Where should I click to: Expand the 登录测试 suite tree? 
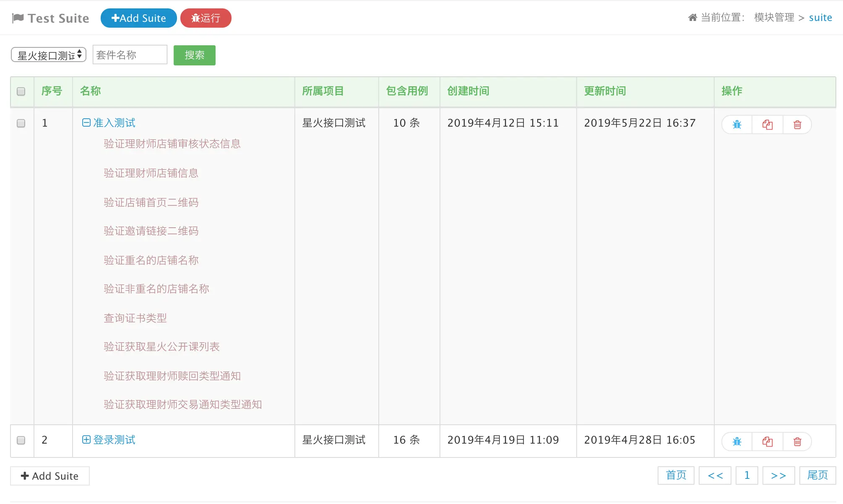(86, 439)
